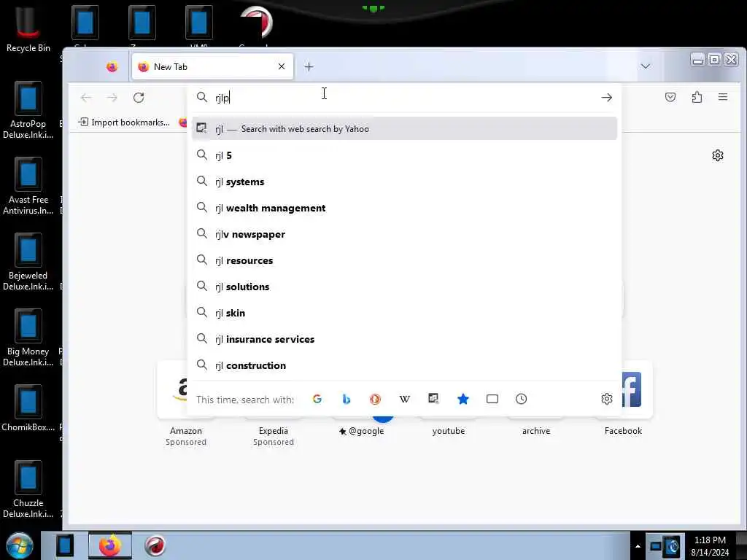This screenshot has width=747, height=560.
Task: Open Recycle Bin on the desktop
Action: (x=28, y=29)
